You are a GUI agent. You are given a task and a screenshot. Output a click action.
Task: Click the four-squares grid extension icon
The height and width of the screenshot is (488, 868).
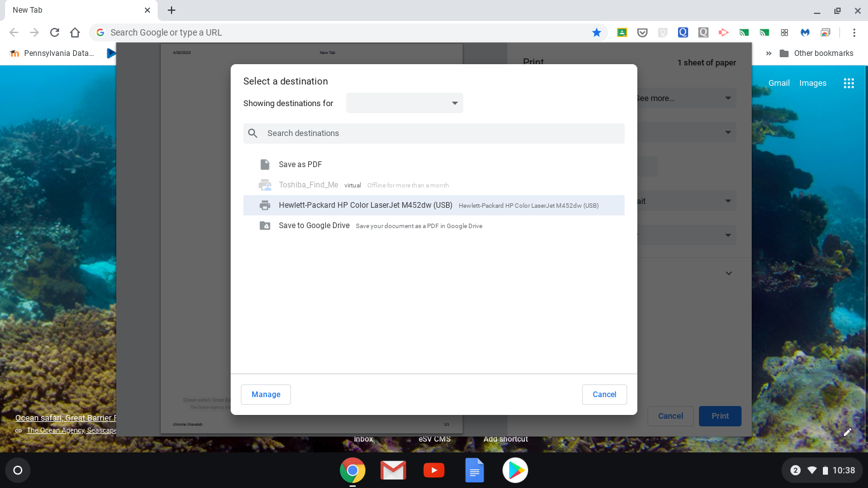click(785, 32)
